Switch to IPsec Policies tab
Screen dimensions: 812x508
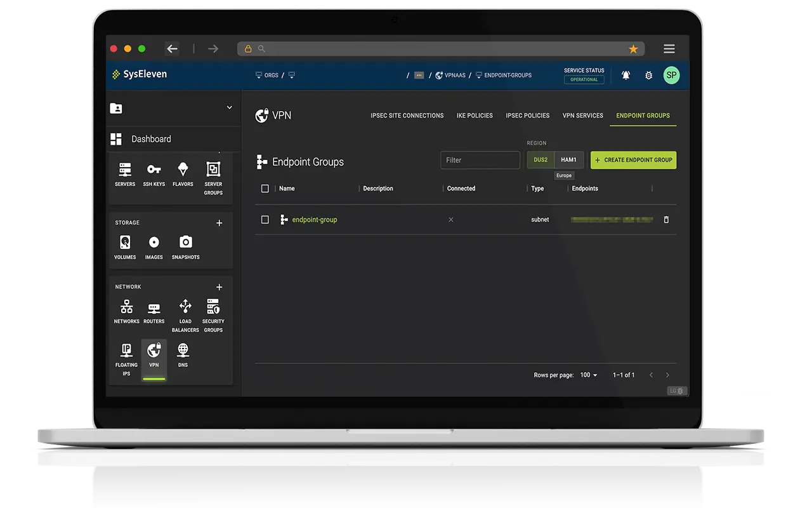click(528, 116)
